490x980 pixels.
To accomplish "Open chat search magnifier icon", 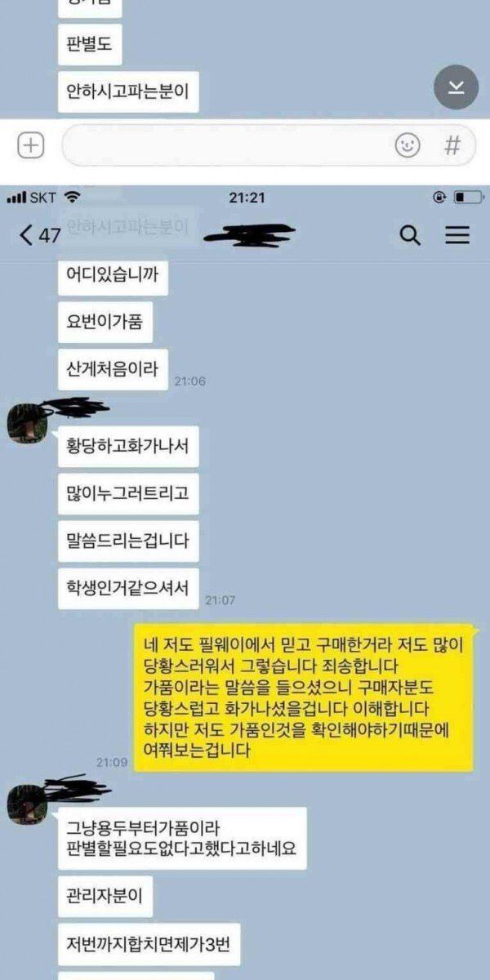I will [410, 236].
